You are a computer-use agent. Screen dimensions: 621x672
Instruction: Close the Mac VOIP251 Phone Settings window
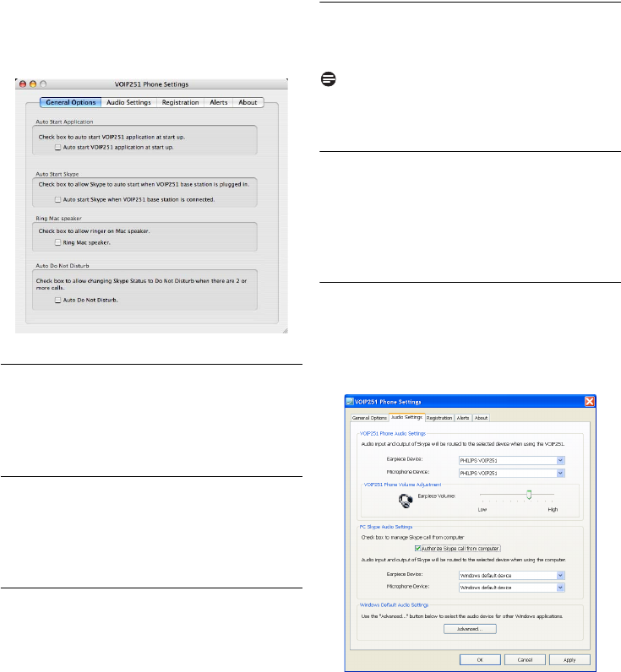[x=23, y=84]
